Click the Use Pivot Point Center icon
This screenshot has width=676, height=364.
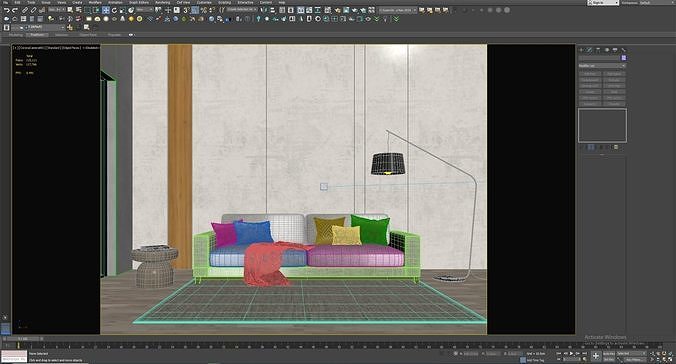[158, 9]
